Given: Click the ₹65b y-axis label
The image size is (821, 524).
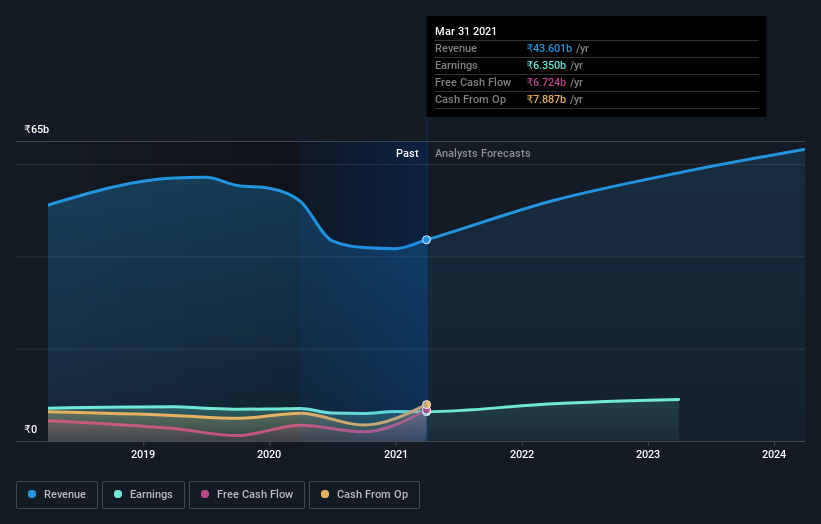Looking at the screenshot, I should (37, 129).
